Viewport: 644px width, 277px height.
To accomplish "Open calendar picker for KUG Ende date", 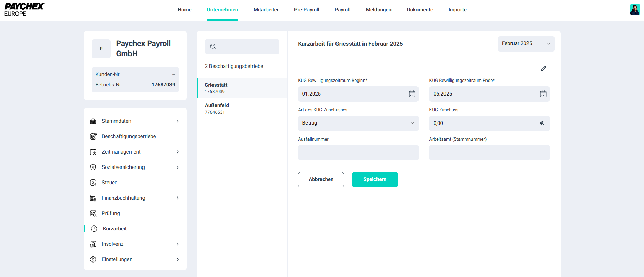I will (x=543, y=94).
